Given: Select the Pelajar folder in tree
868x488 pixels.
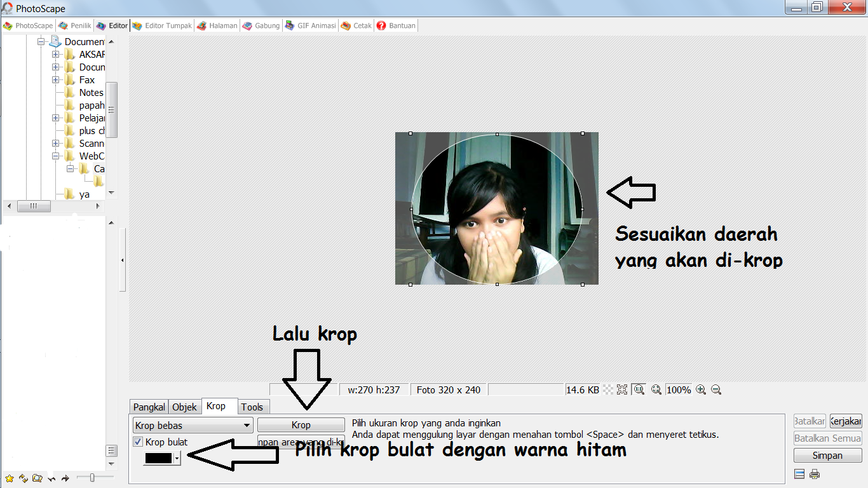Looking at the screenshot, I should 92,118.
